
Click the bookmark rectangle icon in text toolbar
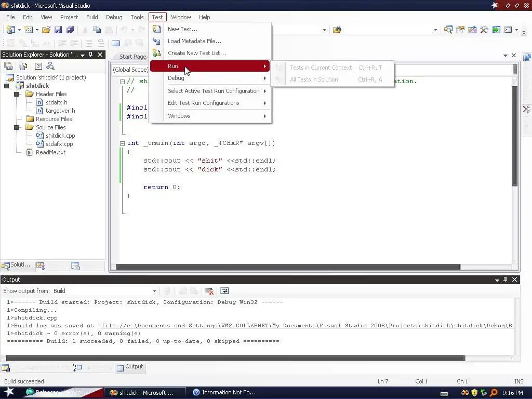(x=116, y=43)
